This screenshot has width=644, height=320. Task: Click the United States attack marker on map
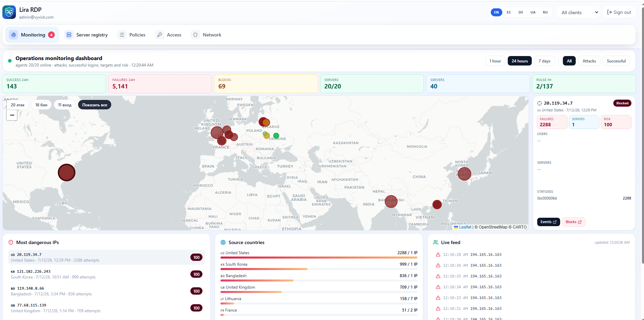point(67,172)
